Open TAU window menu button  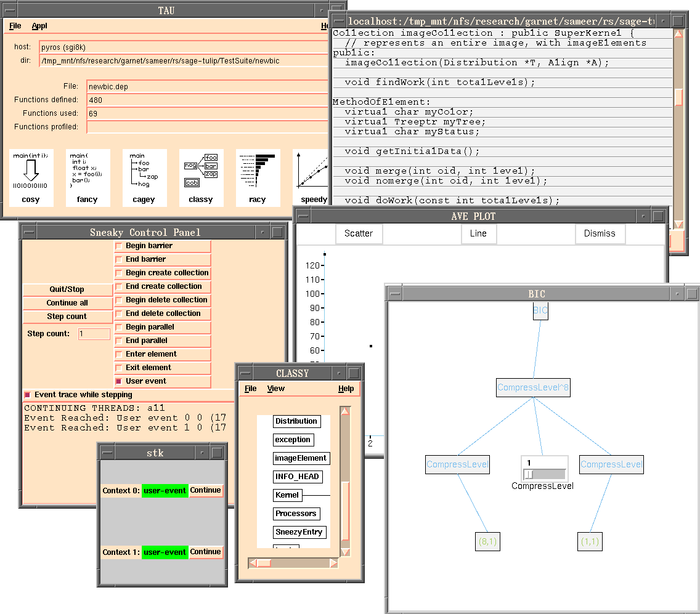click(x=10, y=10)
